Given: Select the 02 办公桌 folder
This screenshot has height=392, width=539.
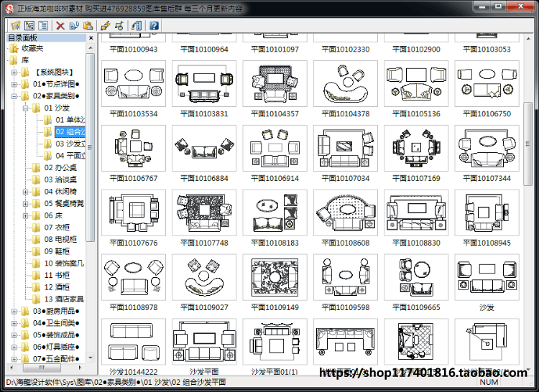Looking at the screenshot, I should tap(55, 168).
